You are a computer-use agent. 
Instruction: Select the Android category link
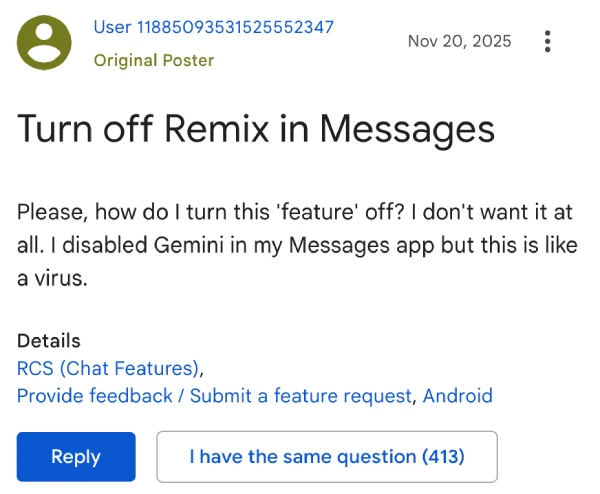(x=457, y=395)
